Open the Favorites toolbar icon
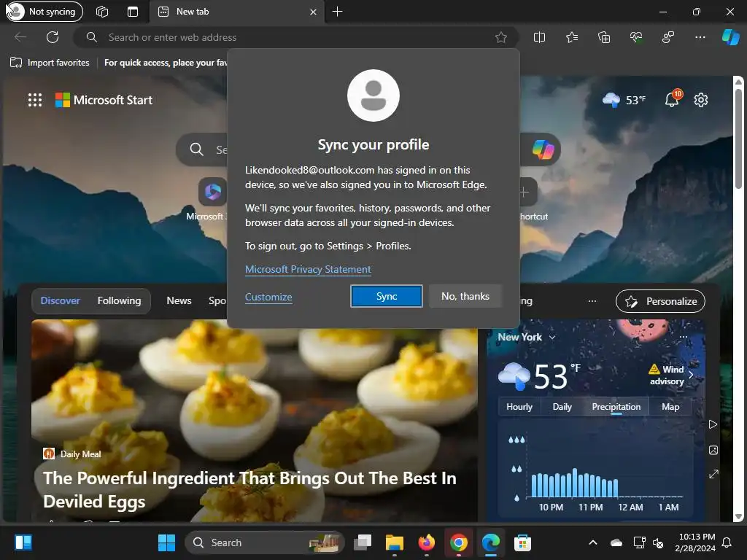Image resolution: width=747 pixels, height=560 pixels. (572, 37)
